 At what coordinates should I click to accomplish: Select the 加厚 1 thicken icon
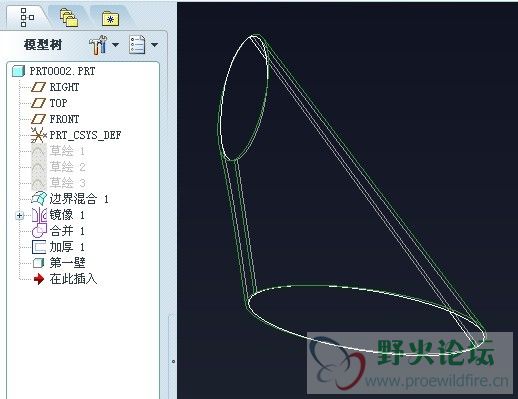pos(39,247)
